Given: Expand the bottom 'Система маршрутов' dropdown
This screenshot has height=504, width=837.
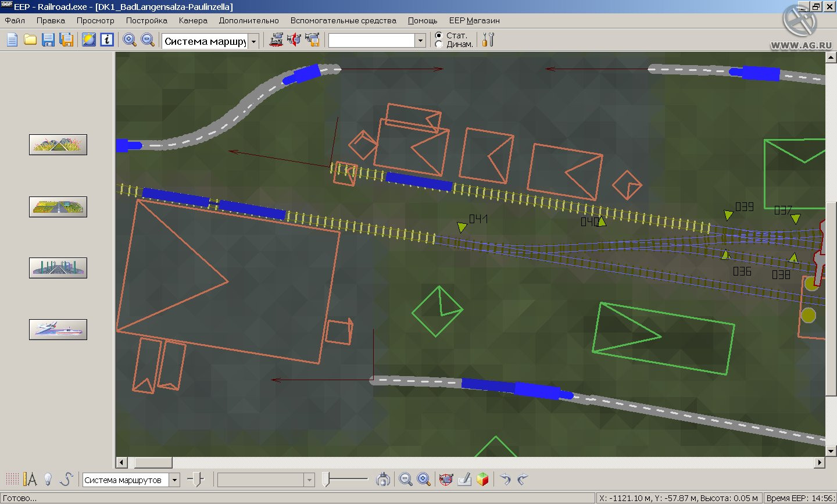Looking at the screenshot, I should pyautogui.click(x=174, y=480).
